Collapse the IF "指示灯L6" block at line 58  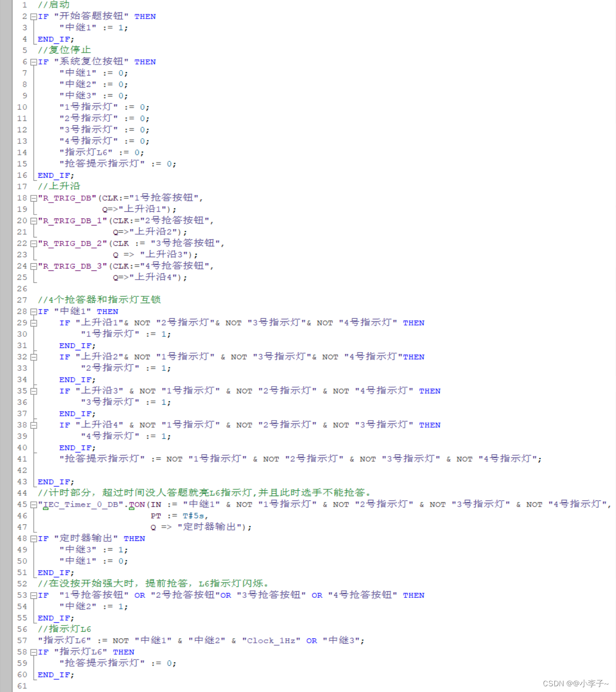(33, 652)
